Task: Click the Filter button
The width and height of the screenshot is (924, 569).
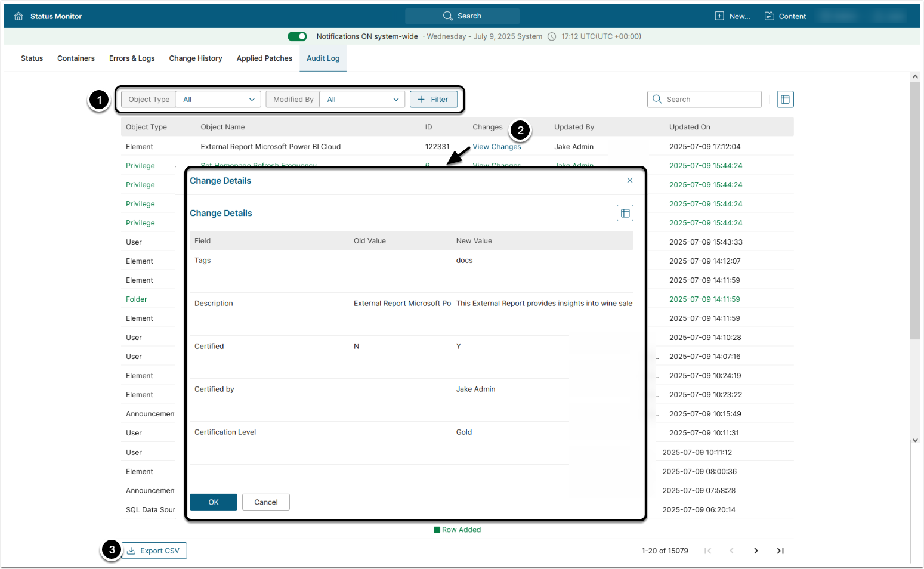Action: pyautogui.click(x=433, y=100)
